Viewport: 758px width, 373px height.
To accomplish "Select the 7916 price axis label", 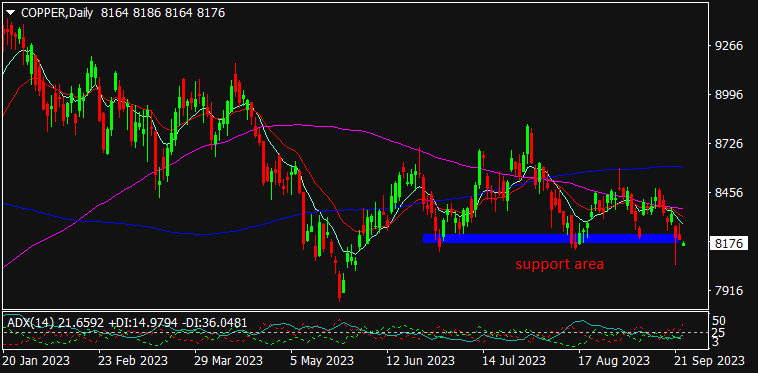I will click(x=728, y=290).
